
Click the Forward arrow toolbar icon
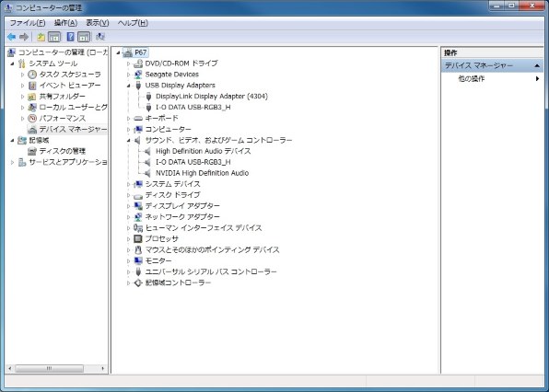point(24,37)
